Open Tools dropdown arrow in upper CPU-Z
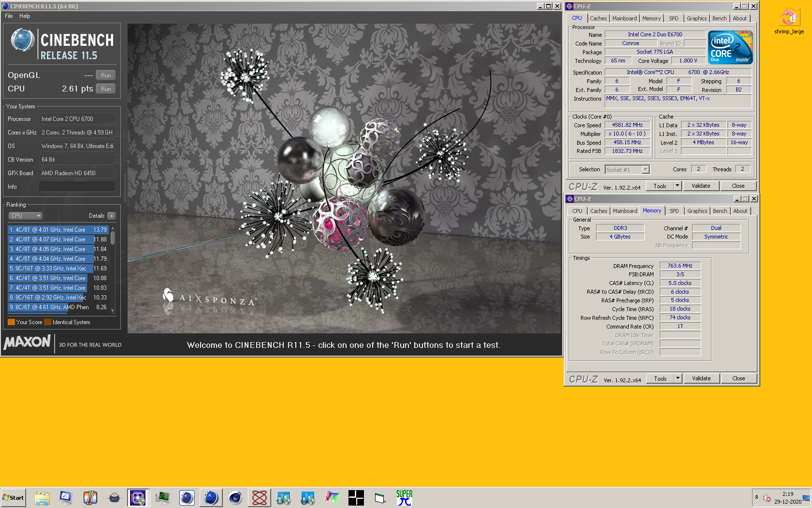This screenshot has height=508, width=812. pos(677,186)
